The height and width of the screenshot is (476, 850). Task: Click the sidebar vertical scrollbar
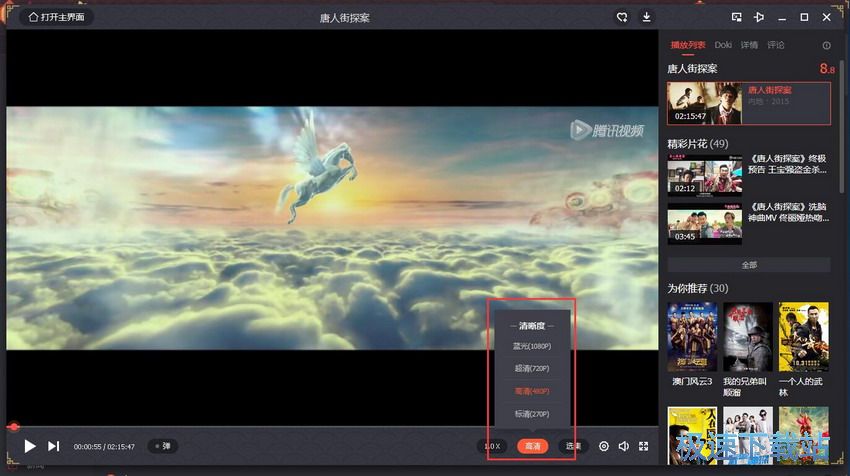[842, 126]
